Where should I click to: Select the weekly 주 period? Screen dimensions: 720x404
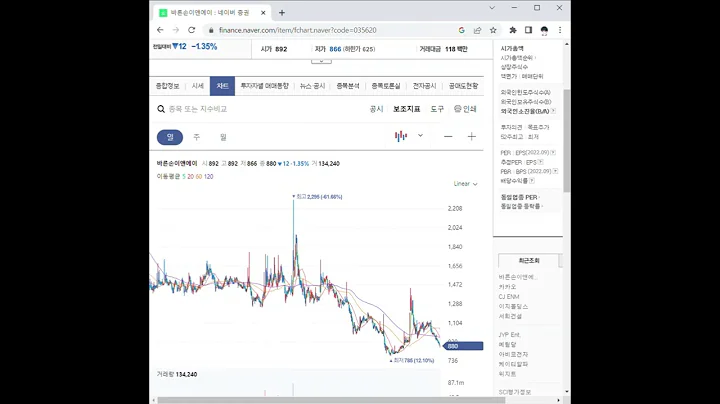(197, 137)
